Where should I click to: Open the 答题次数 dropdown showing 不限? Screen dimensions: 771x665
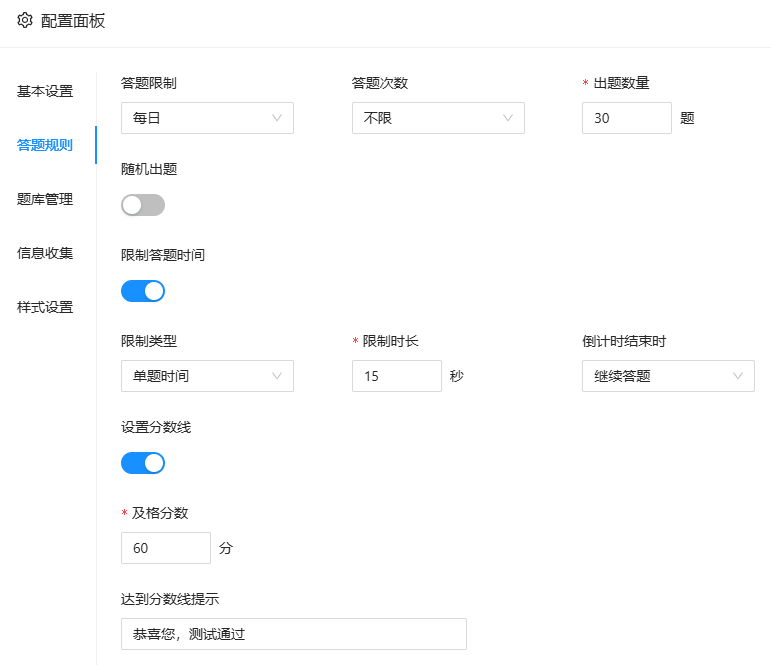pos(438,118)
